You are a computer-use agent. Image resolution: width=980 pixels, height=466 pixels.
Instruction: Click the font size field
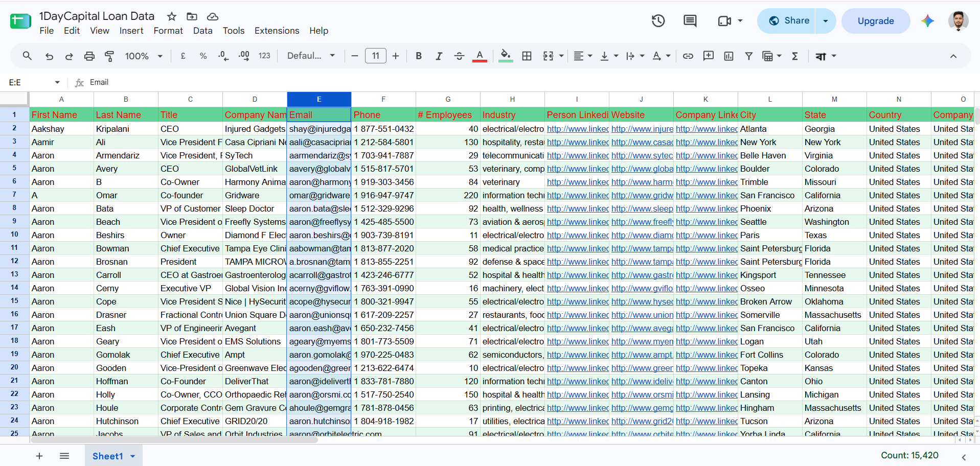click(x=376, y=56)
